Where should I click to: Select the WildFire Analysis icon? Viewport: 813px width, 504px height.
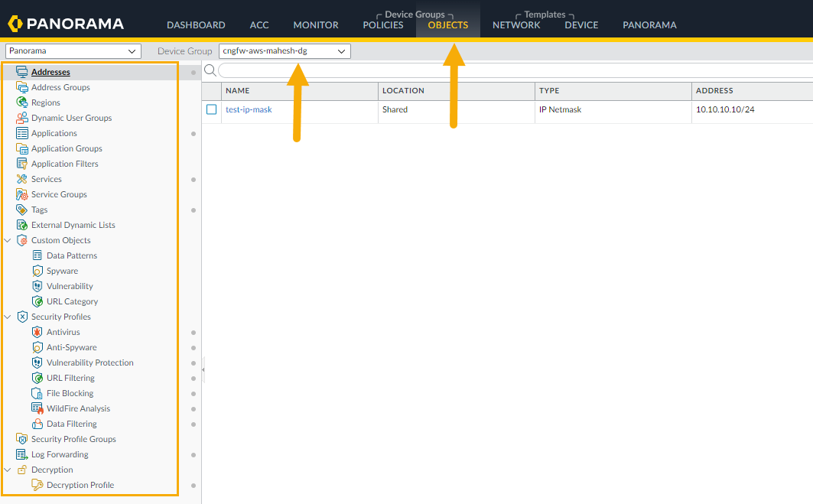pos(37,408)
